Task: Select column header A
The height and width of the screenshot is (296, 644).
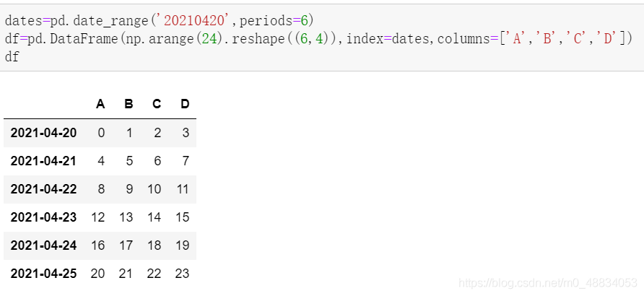Action: click(x=100, y=104)
